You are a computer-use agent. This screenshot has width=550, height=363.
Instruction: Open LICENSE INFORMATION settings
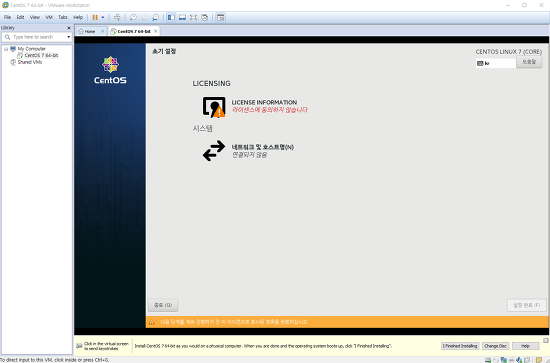(x=255, y=106)
